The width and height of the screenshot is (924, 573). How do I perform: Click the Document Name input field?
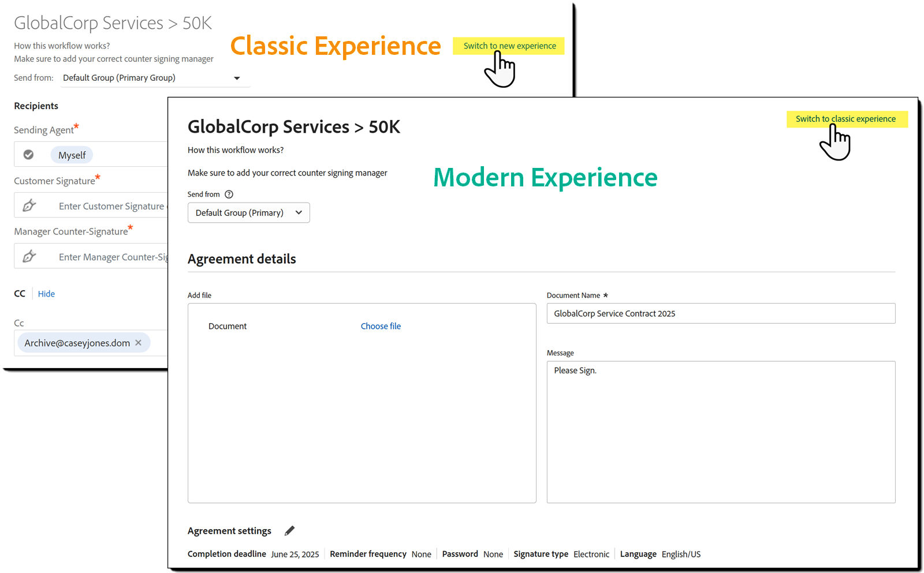[x=721, y=313]
